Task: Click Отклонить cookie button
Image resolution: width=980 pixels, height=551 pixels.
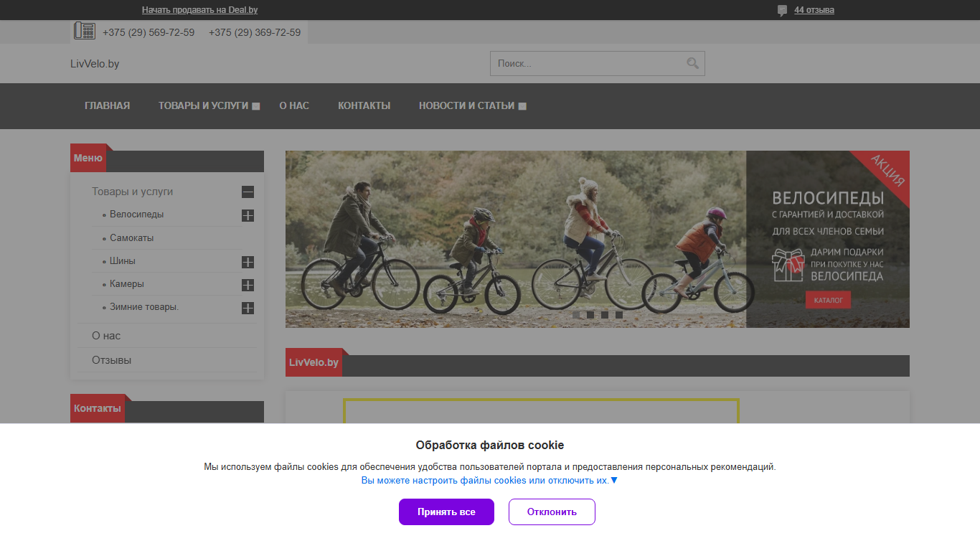Action: (552, 512)
